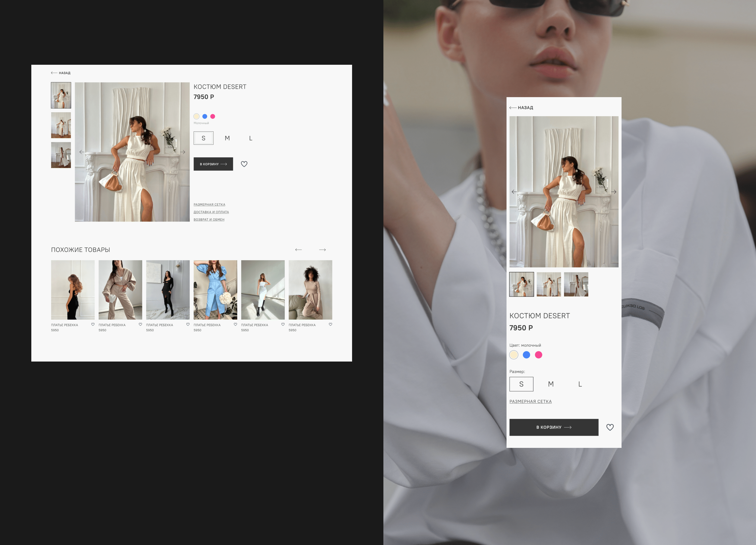Click desktop wishlist heart beside cart button

click(244, 164)
